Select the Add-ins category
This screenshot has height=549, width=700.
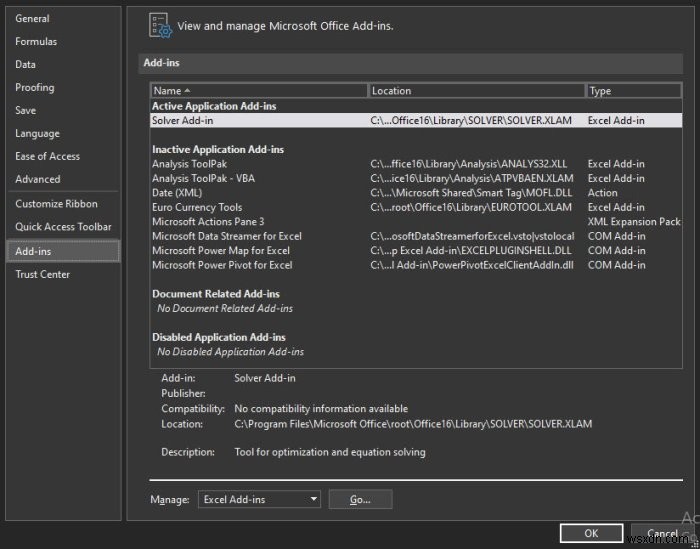63,251
